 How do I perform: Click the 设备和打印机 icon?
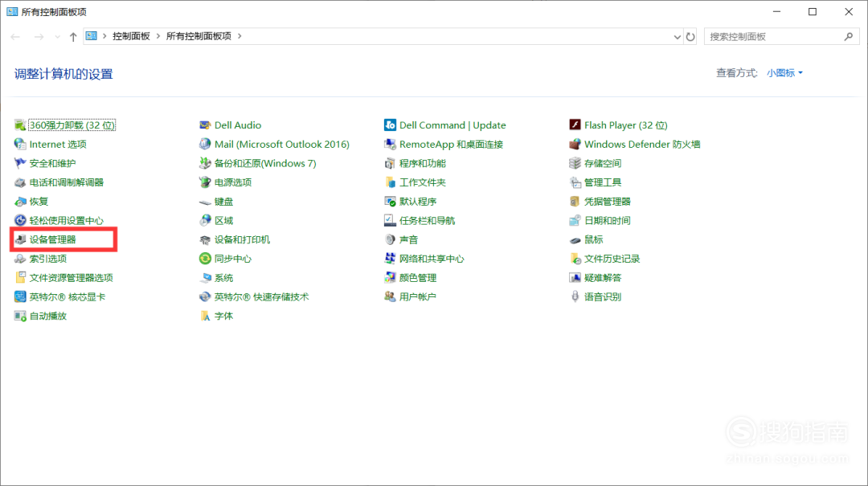pyautogui.click(x=205, y=239)
